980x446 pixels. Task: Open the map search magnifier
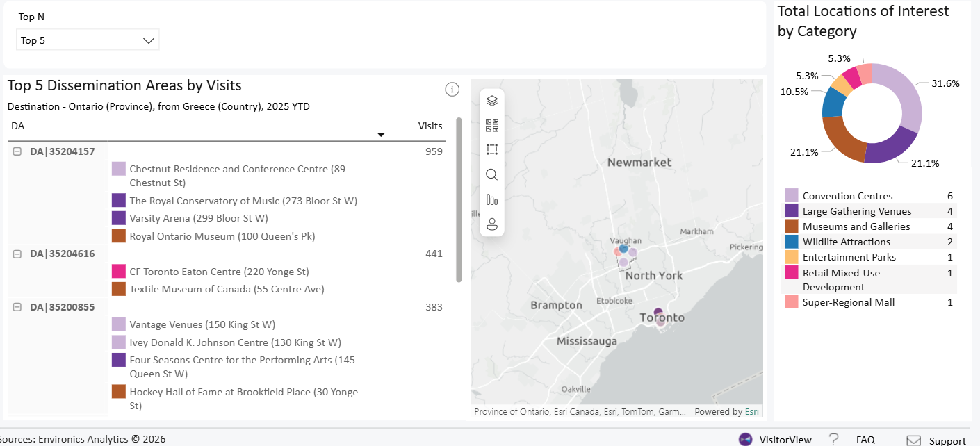pyautogui.click(x=492, y=174)
